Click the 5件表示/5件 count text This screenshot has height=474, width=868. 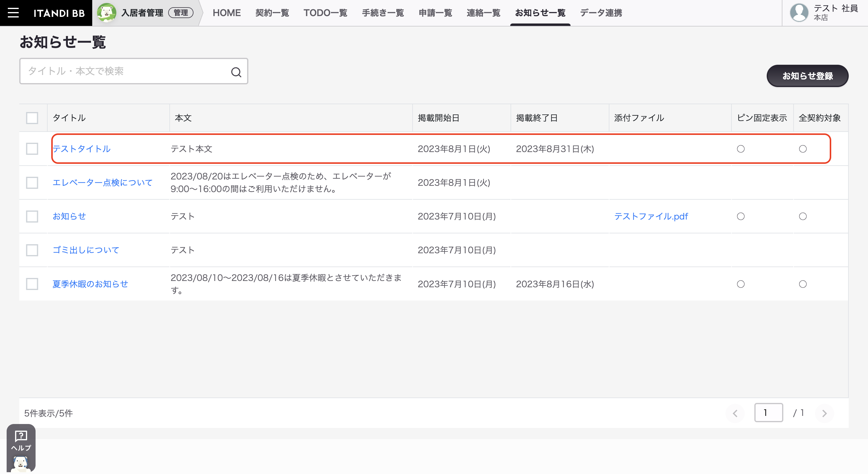click(x=49, y=413)
